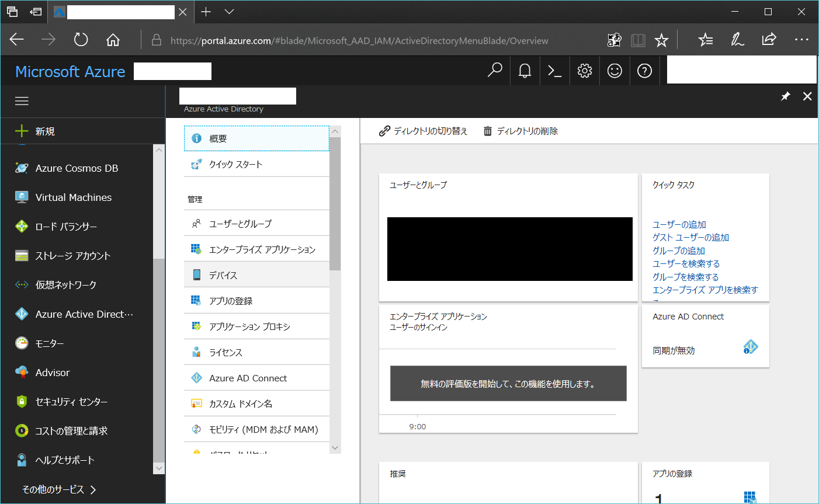Close the Azure Active Directory blade
Viewport: 819px width, 504px height.
(807, 96)
